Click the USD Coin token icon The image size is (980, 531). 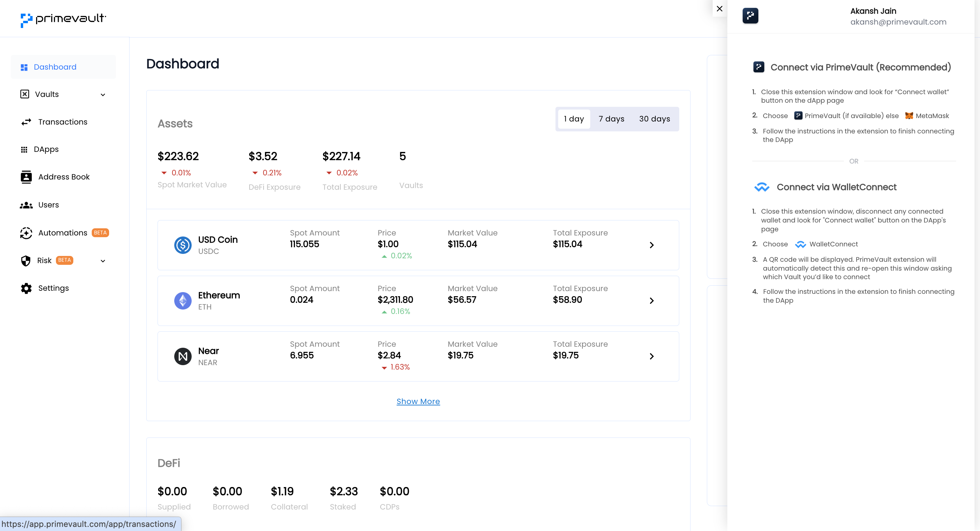(183, 245)
